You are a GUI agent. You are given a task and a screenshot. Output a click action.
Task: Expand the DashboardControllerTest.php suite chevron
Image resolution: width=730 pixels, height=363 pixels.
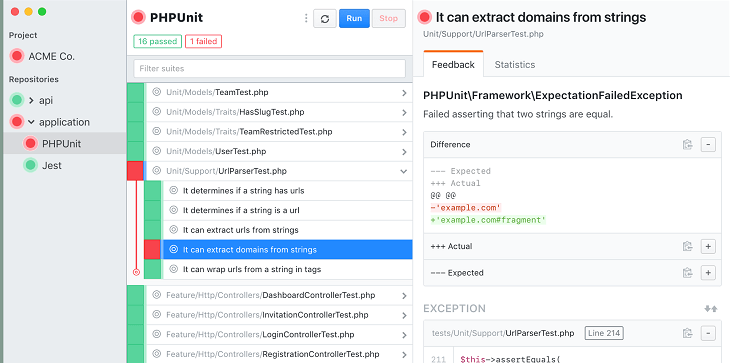(x=404, y=296)
